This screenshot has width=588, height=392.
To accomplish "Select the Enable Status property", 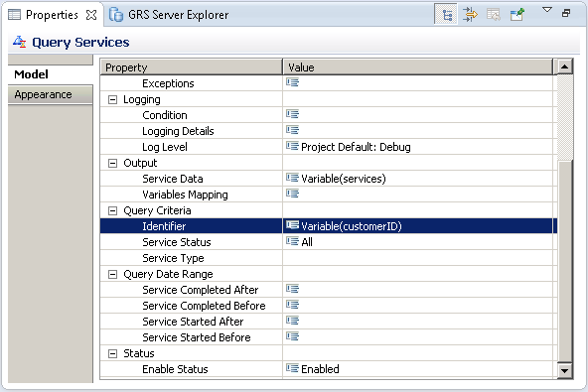I will [175, 369].
